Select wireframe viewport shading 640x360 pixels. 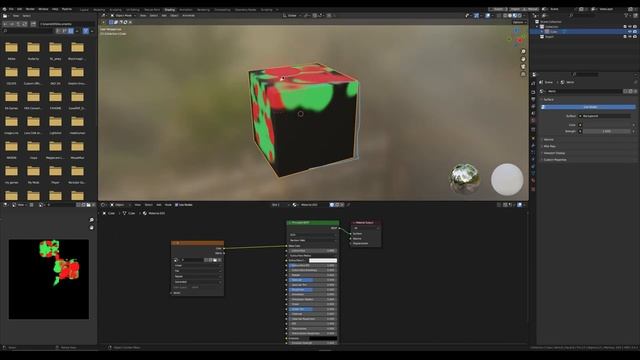pyautogui.click(x=505, y=16)
